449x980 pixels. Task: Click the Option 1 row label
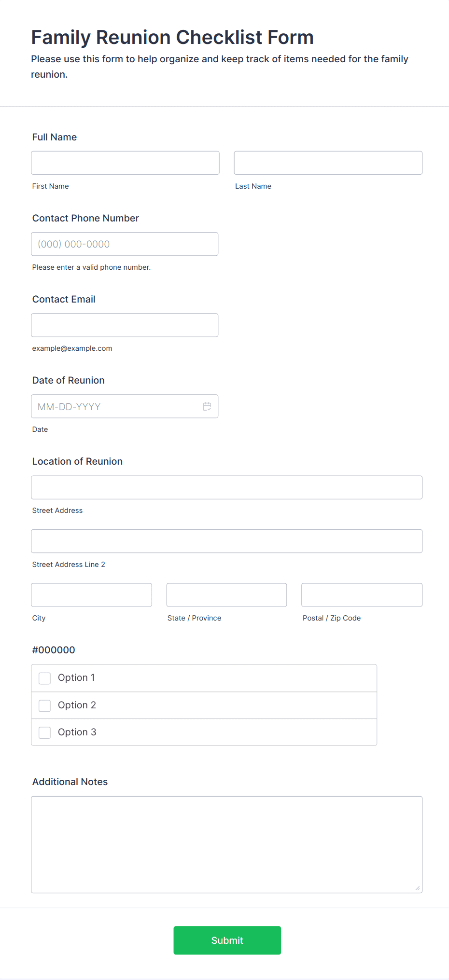pos(76,677)
